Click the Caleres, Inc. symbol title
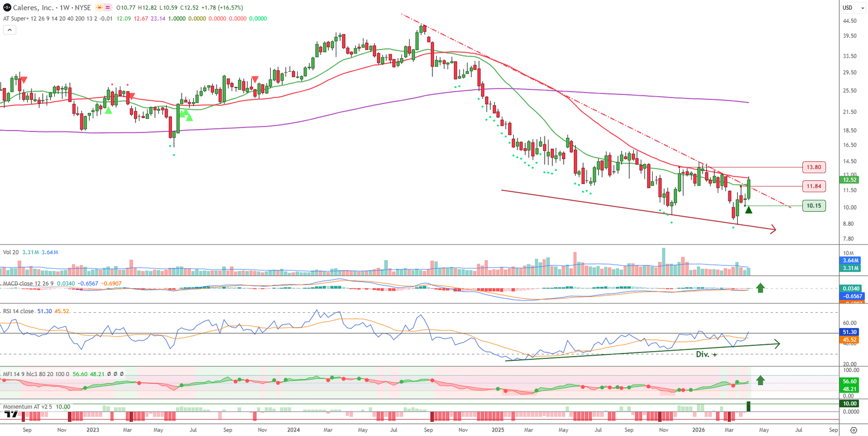This screenshot has width=868, height=436. pos(34,8)
